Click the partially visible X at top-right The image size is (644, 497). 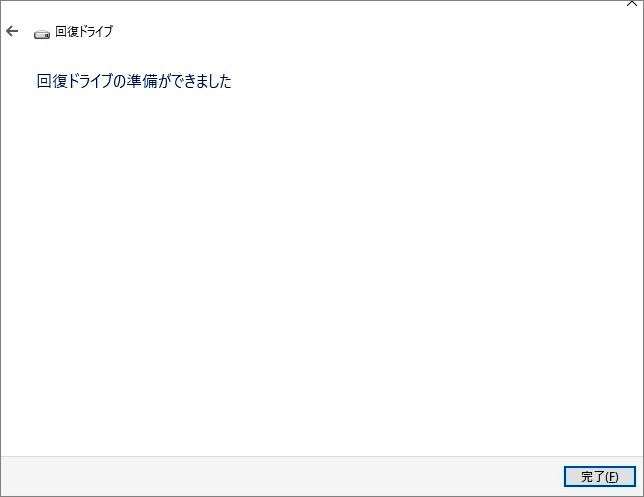[632, 4]
